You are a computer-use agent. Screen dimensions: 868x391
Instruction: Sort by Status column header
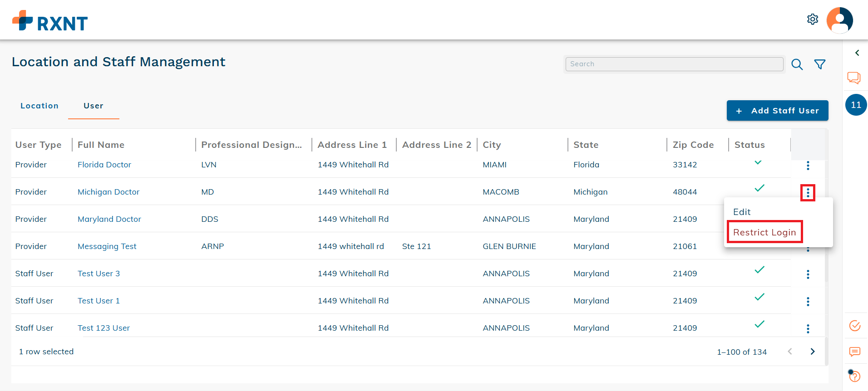[750, 145]
